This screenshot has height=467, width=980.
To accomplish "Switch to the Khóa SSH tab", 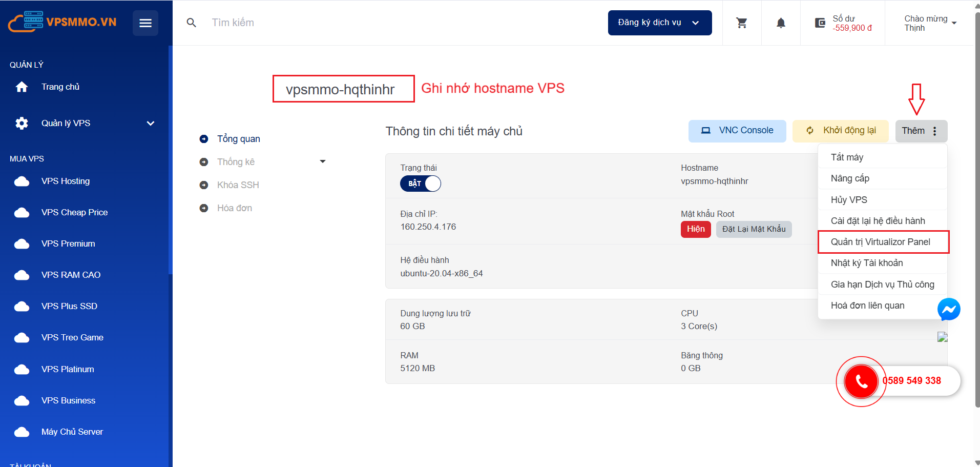I will (238, 185).
